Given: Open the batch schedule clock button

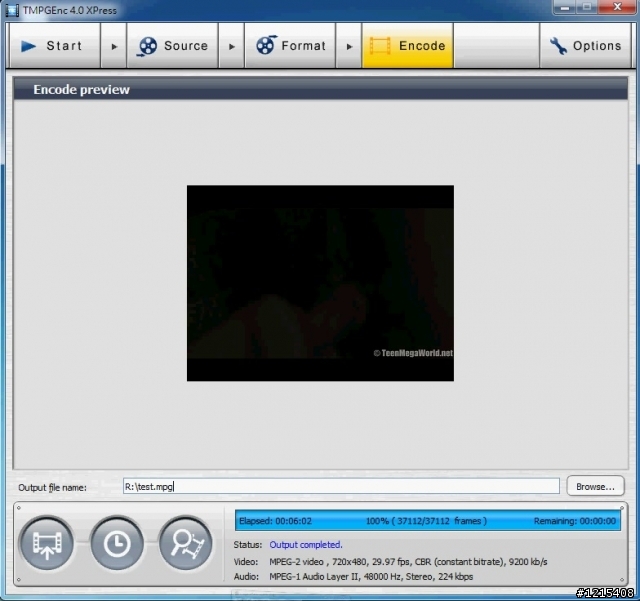Looking at the screenshot, I should click(117, 543).
